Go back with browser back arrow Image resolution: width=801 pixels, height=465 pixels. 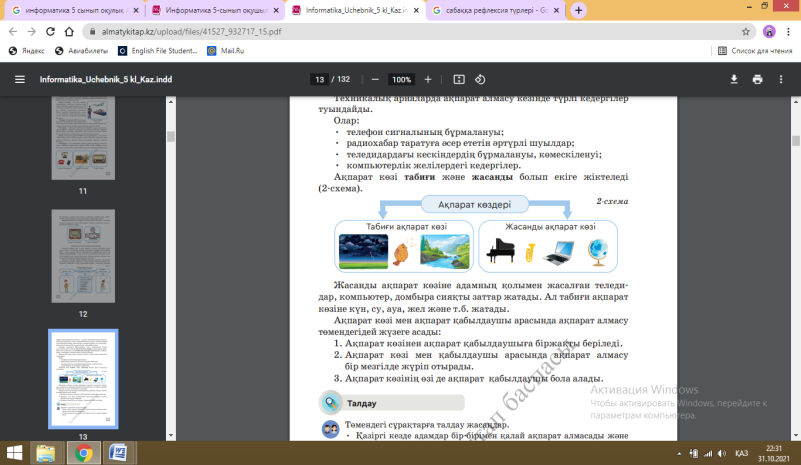(13, 32)
